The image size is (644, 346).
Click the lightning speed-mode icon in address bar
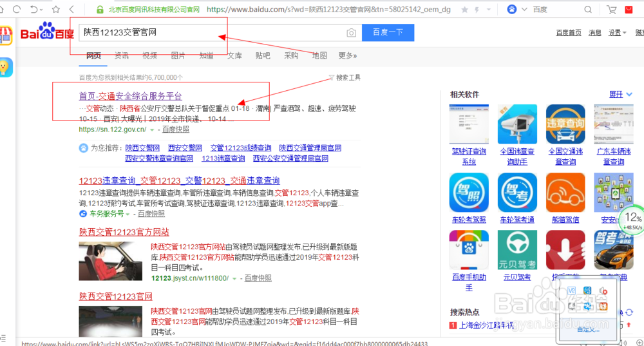(x=477, y=10)
